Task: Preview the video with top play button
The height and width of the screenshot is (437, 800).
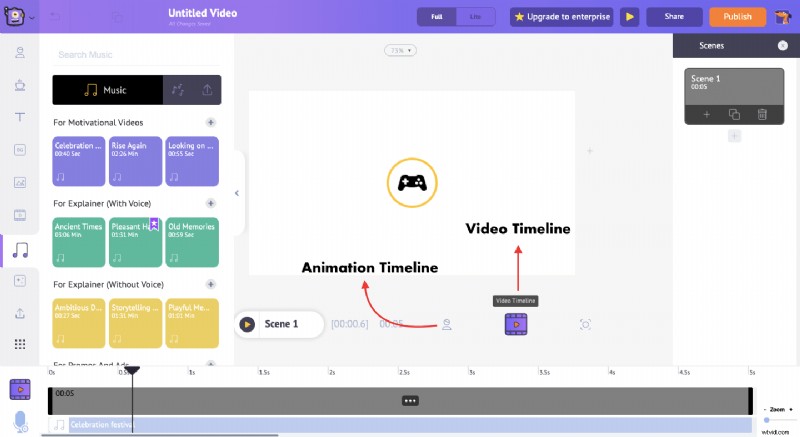Action: pos(630,17)
